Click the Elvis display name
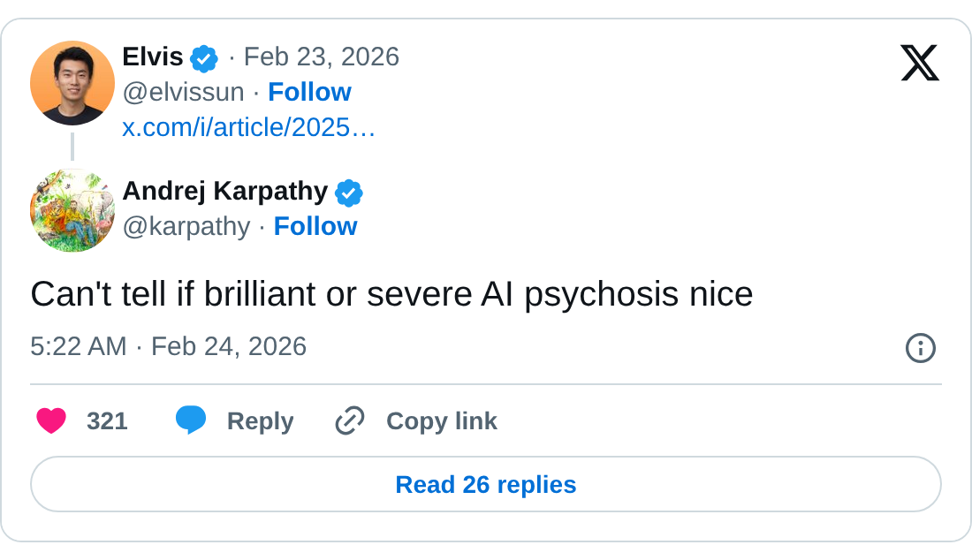The image size is (972, 560). [153, 57]
